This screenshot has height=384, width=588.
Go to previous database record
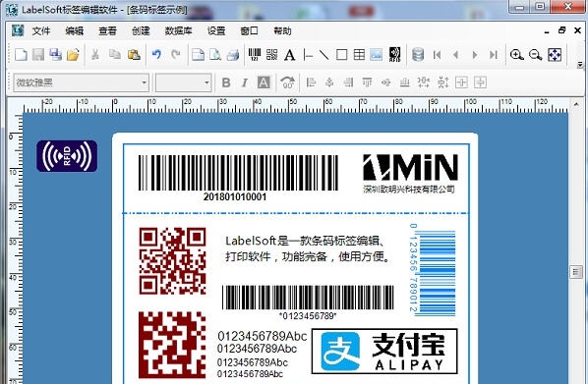(456, 55)
